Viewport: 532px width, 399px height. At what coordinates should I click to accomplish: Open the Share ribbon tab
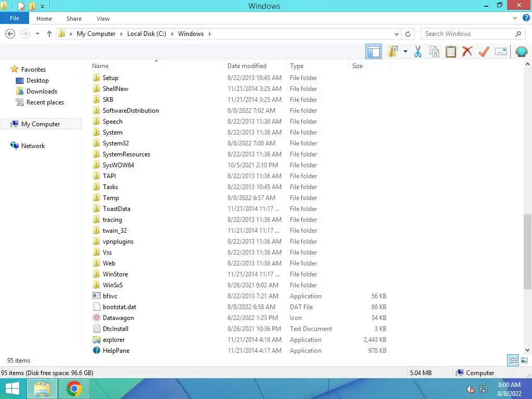[74, 19]
